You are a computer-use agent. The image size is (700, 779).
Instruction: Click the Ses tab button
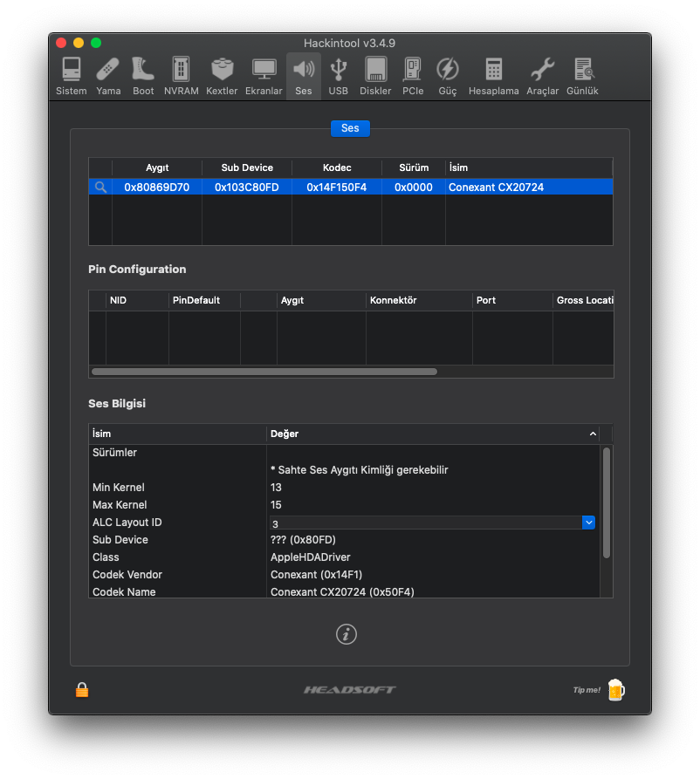[x=350, y=128]
